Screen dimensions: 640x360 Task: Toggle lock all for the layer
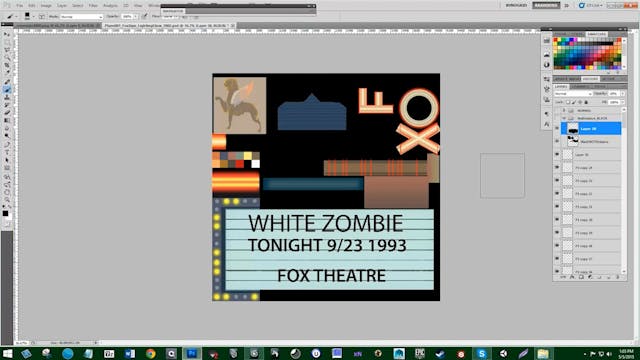(586, 102)
